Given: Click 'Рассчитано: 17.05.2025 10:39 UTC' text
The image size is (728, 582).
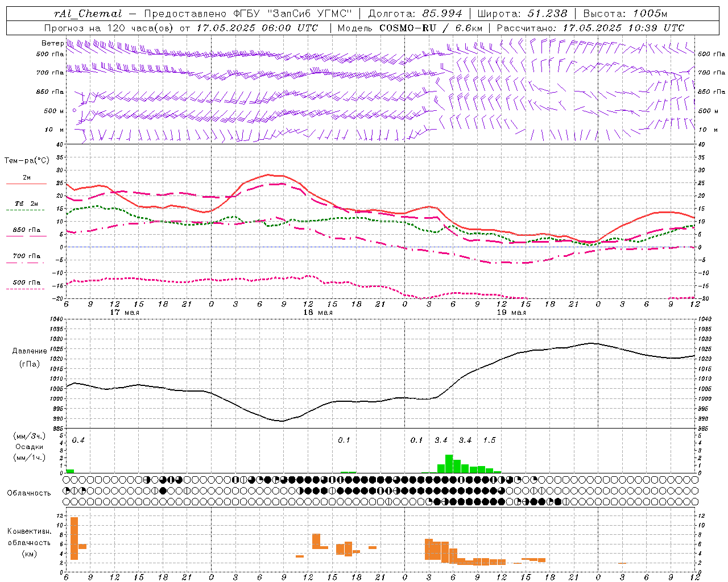Looking at the screenshot, I should coord(590,28).
